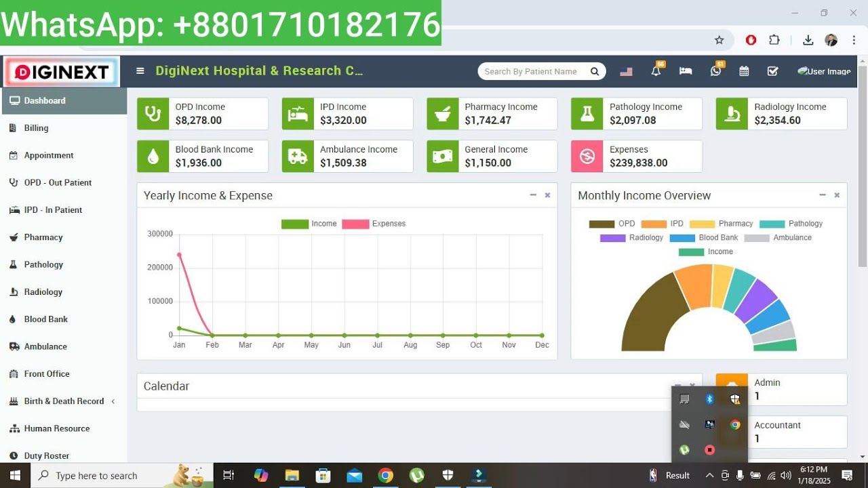
Task: Toggle OPD in monthly overview legend
Action: tap(612, 224)
